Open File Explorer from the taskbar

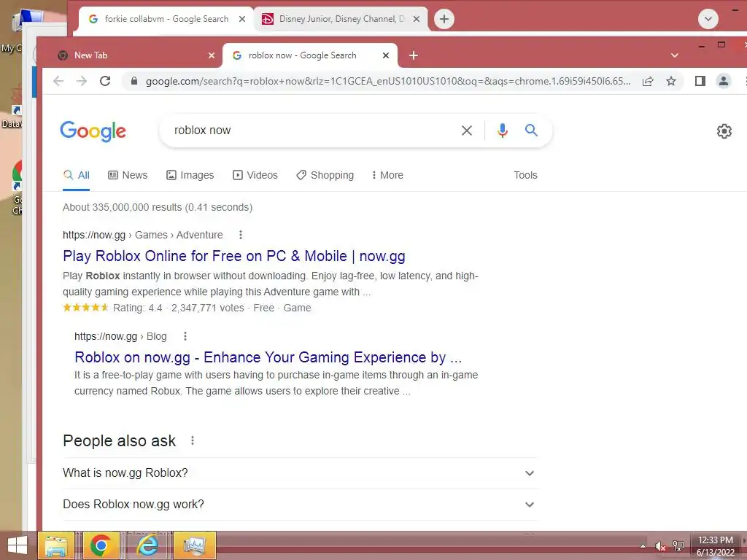click(56, 545)
